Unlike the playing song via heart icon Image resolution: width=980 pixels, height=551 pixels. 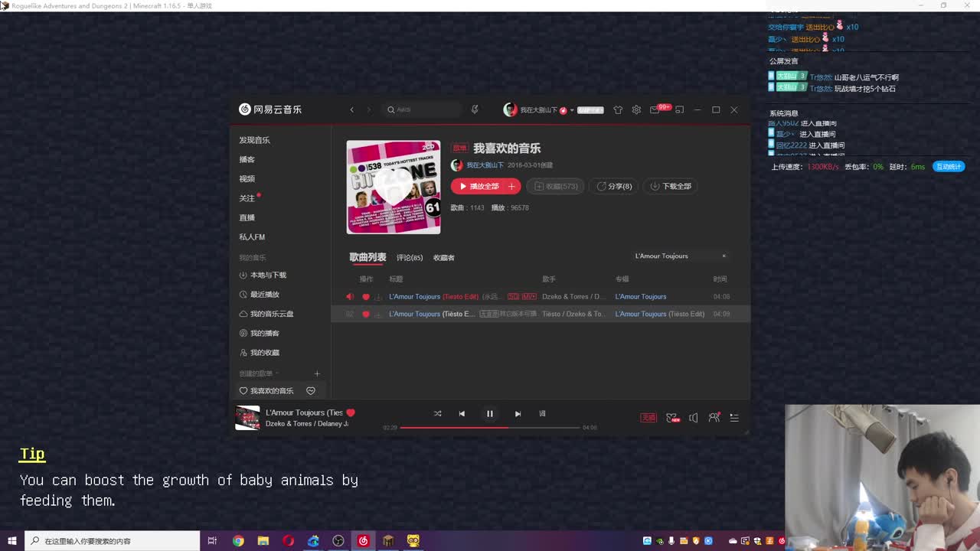click(350, 412)
